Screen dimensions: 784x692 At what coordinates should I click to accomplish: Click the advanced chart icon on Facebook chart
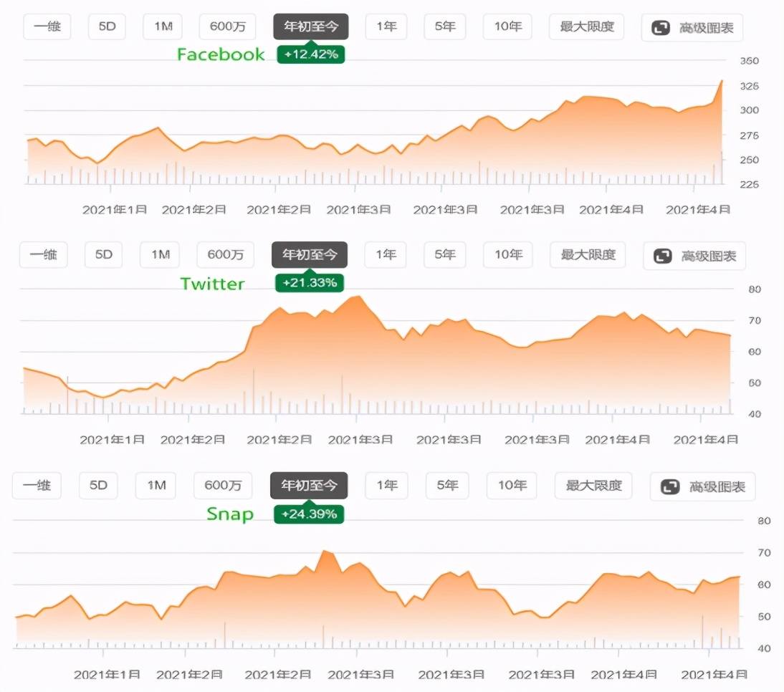click(660, 28)
